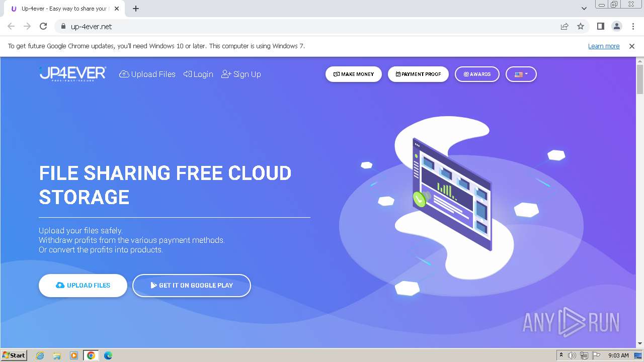Viewport: 644px width, 362px height.
Task: Open the Login page link
Action: [x=198, y=74]
